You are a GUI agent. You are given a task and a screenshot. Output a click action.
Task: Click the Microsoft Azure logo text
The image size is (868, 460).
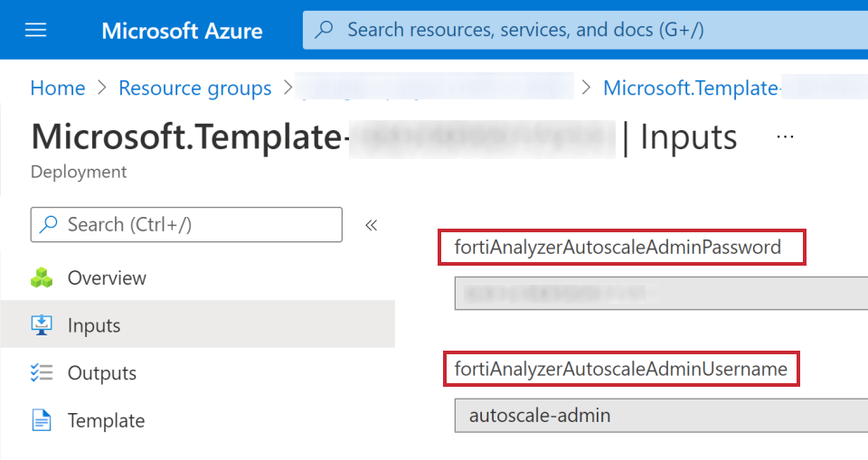[182, 30]
